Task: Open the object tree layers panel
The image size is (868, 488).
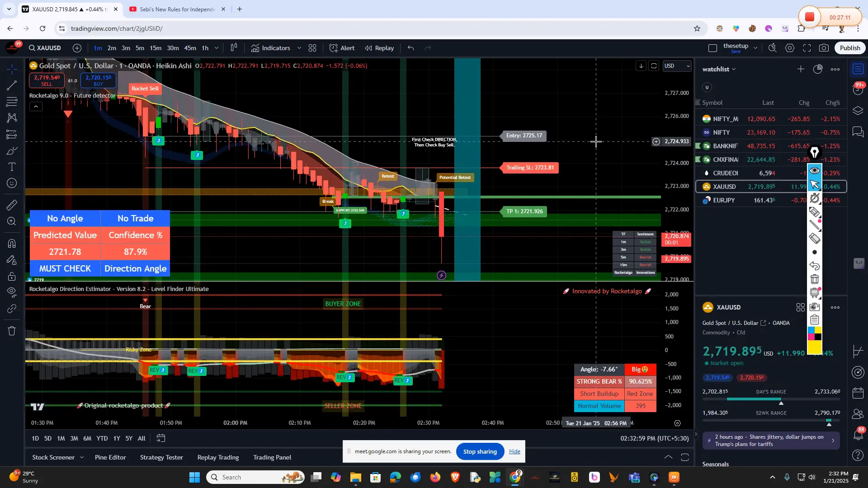Action: [x=858, y=111]
